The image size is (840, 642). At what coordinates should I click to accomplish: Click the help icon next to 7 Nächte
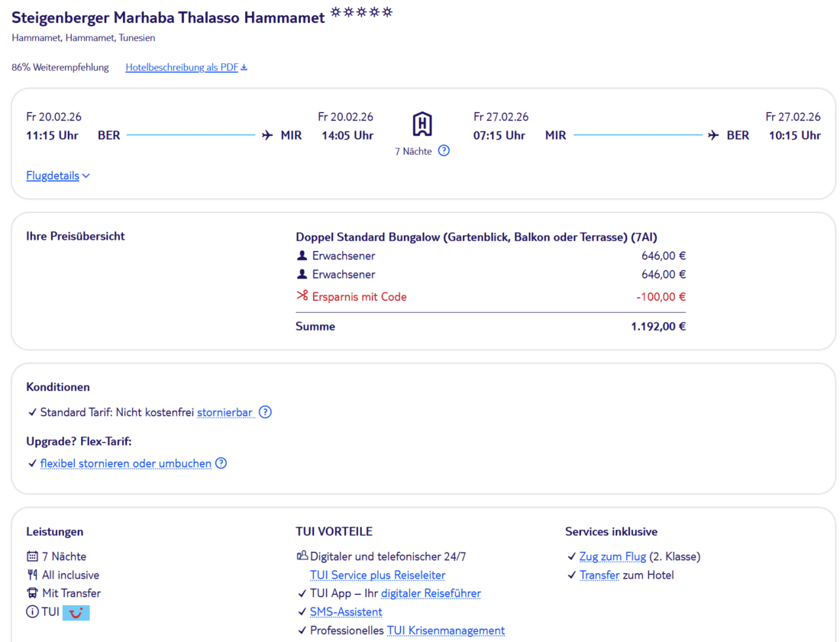click(x=444, y=151)
